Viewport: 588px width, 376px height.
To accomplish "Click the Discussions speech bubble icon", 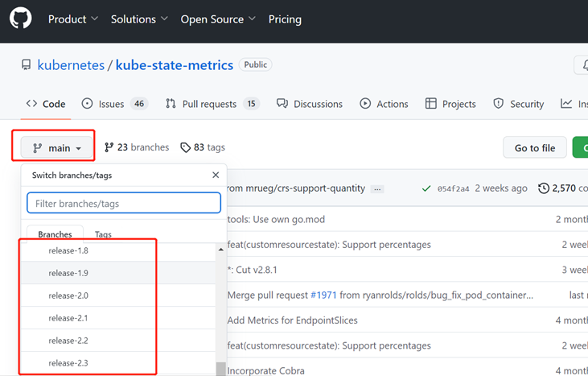I will (282, 104).
